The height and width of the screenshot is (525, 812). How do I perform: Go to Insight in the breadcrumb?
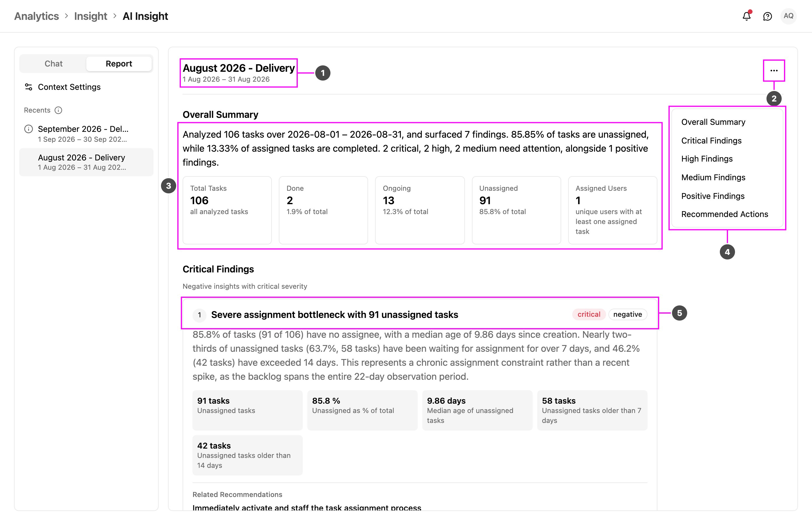pyautogui.click(x=91, y=16)
